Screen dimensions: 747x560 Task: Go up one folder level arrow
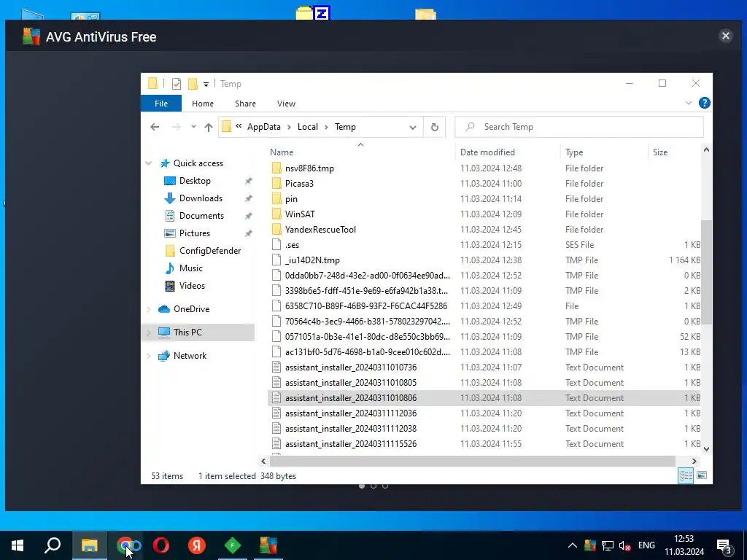tap(208, 127)
